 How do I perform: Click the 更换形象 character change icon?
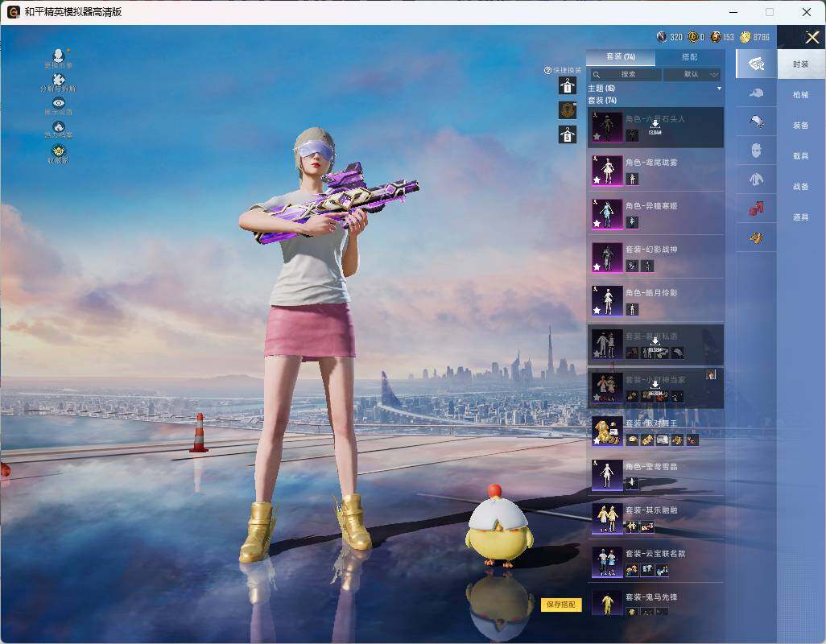click(x=59, y=55)
